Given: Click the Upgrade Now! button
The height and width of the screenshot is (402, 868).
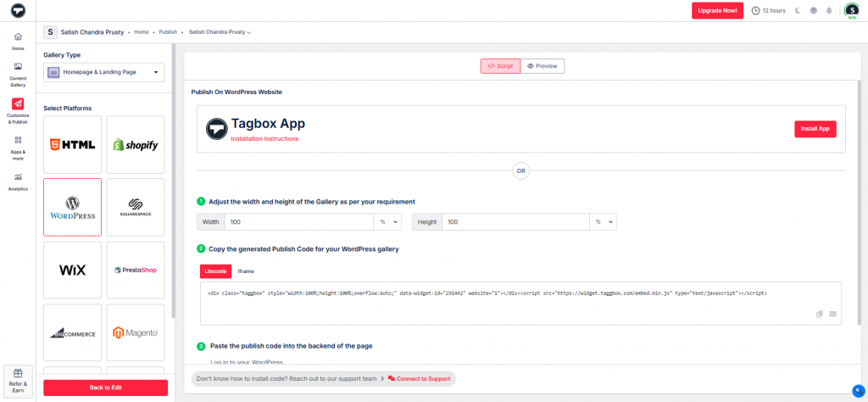Looking at the screenshot, I should [717, 11].
